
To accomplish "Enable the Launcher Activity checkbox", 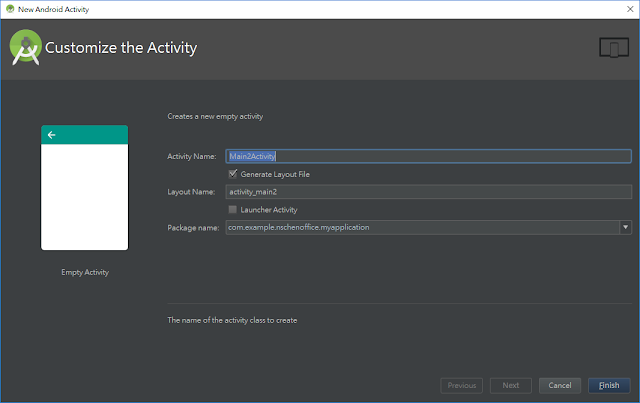I will click(x=233, y=209).
